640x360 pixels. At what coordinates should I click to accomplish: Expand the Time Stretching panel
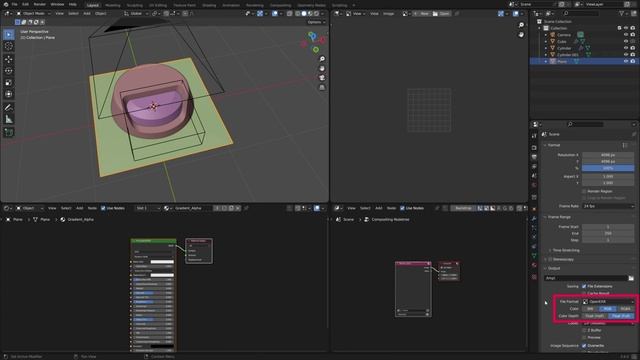tap(565, 250)
